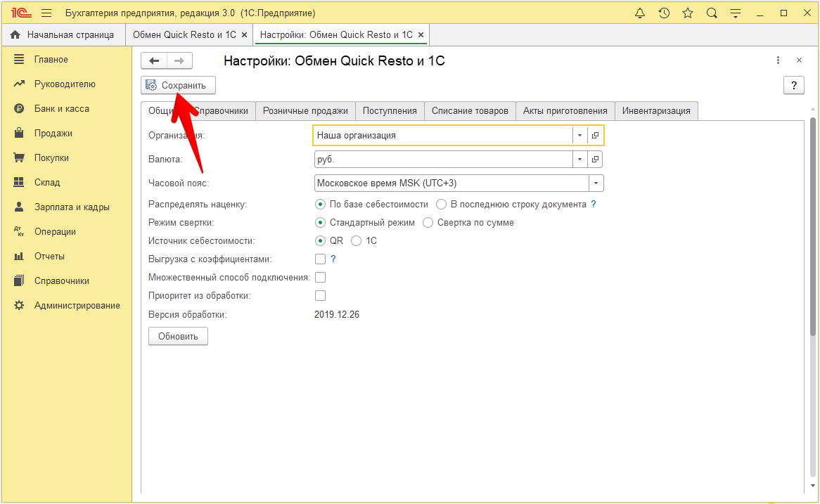Open the main hamburger menu
Screen dimensions: 820x504
(x=46, y=13)
